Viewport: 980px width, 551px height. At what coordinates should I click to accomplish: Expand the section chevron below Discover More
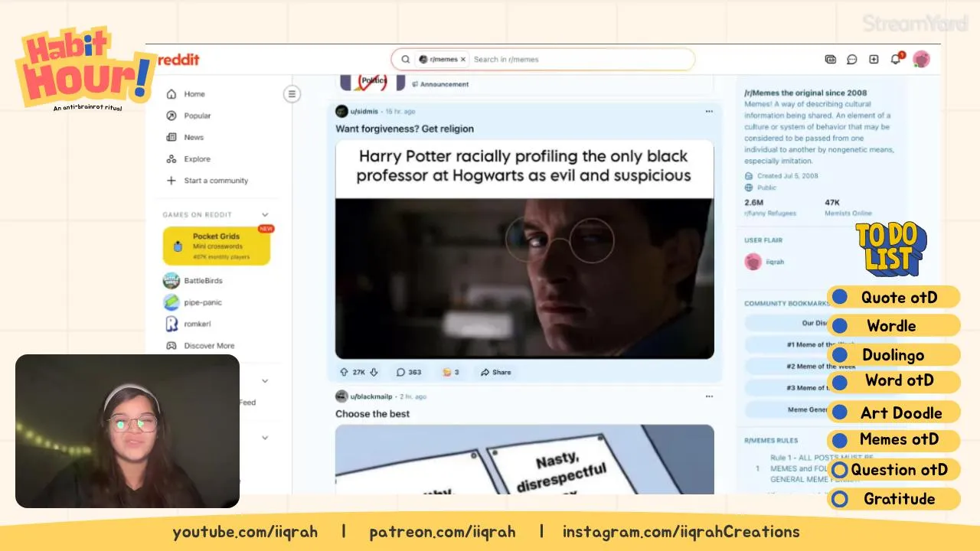point(265,380)
